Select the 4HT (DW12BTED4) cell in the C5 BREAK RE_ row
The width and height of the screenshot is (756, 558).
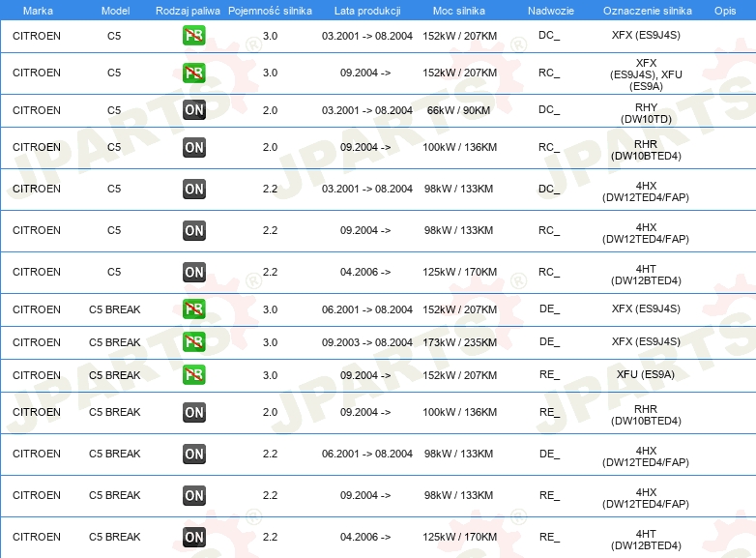click(x=646, y=540)
